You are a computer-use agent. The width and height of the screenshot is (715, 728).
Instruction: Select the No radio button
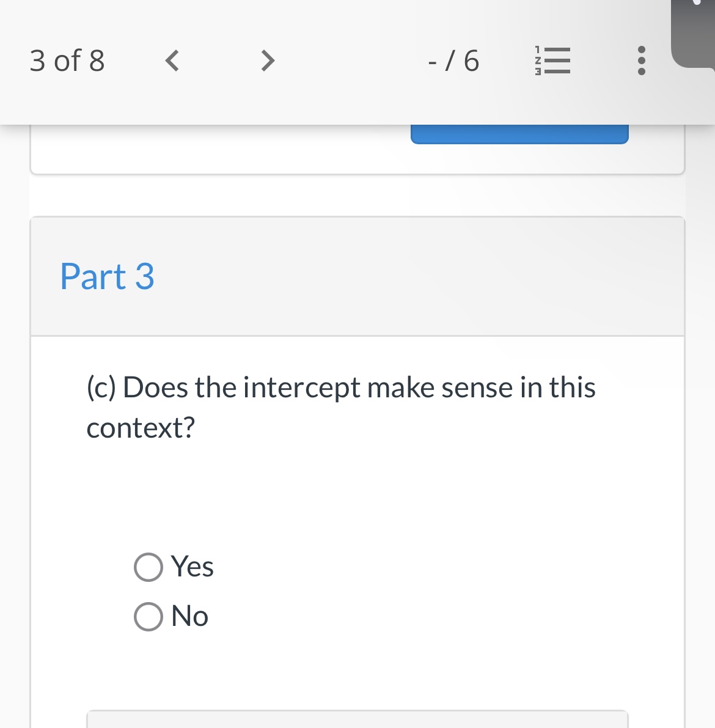[148, 617]
